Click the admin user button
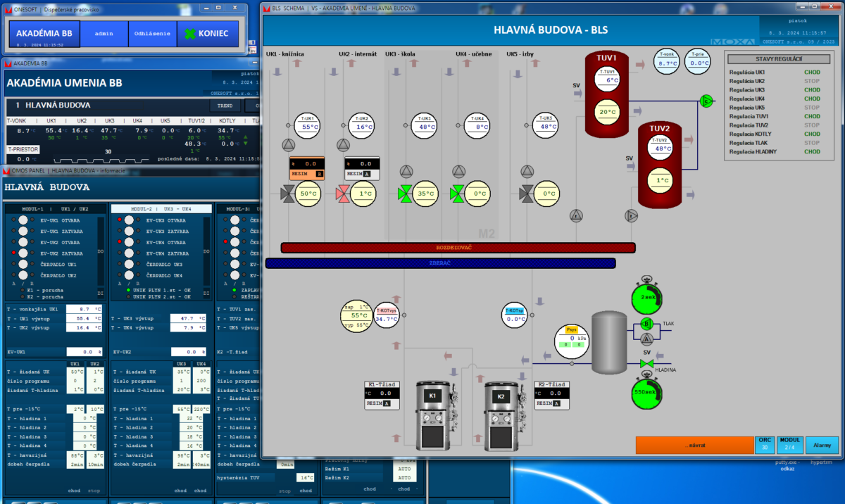 point(104,33)
